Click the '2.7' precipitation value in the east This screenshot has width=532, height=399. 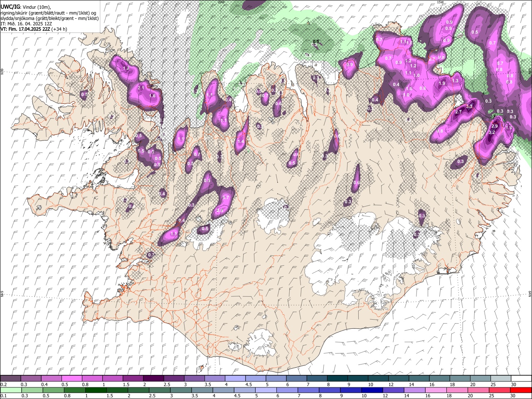(x=458, y=112)
